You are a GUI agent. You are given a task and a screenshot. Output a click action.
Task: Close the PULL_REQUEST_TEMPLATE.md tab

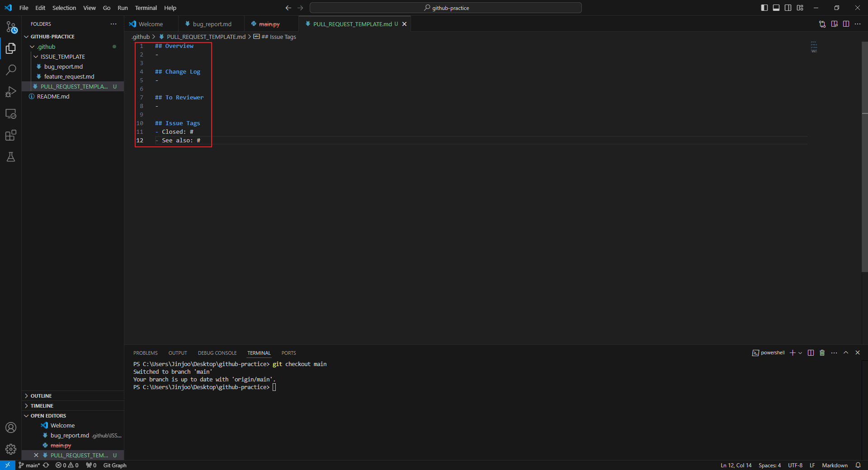click(x=405, y=24)
